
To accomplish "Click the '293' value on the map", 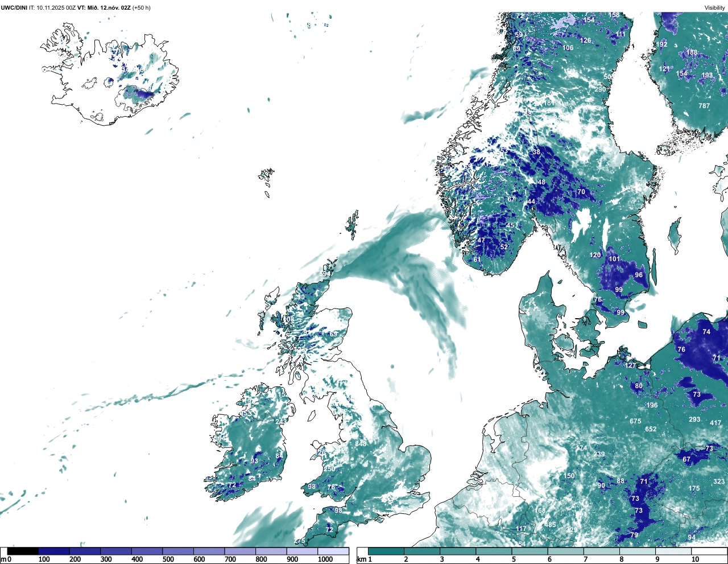I will tap(694, 419).
